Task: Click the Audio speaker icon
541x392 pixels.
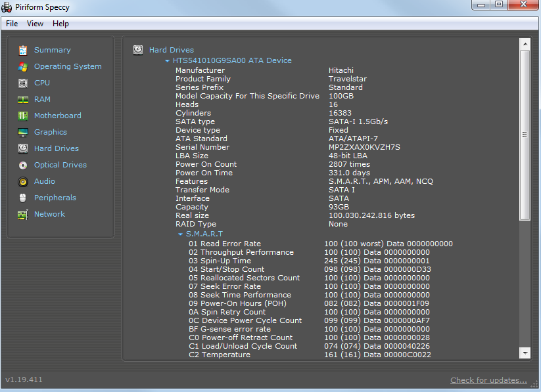Action: [23, 182]
